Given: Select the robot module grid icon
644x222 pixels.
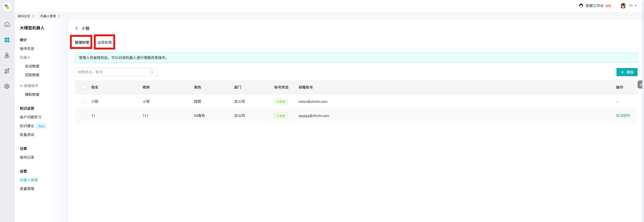Looking at the screenshot, I should coord(7,40).
